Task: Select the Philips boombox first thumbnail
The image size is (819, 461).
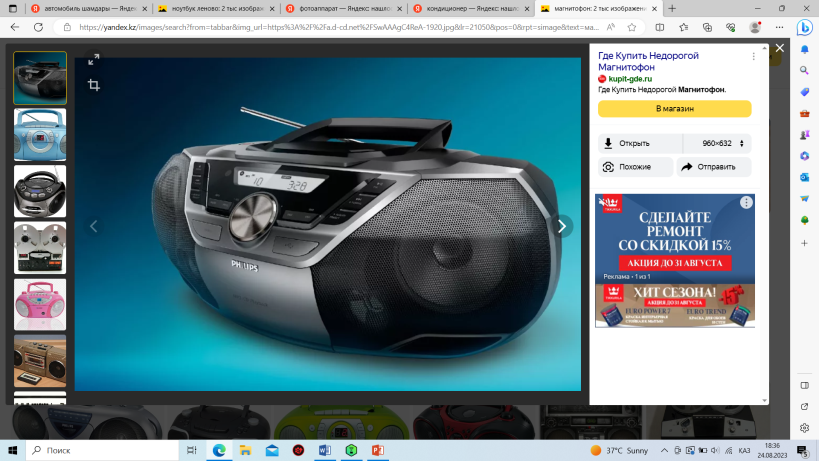Action: [x=40, y=78]
